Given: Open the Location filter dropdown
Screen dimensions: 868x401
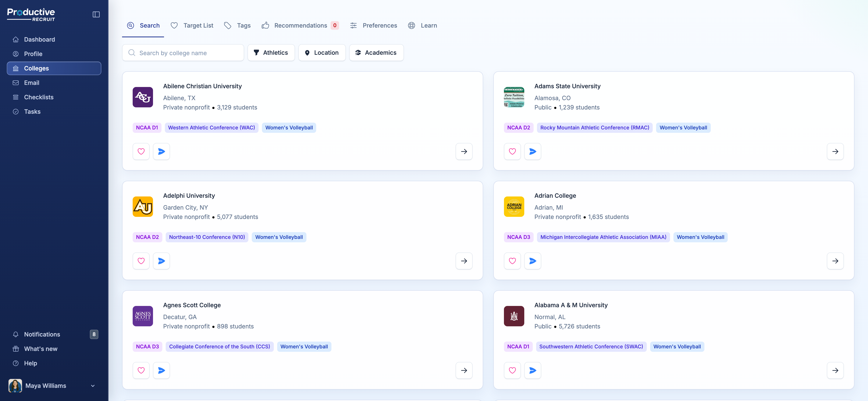Looking at the screenshot, I should click(x=322, y=53).
